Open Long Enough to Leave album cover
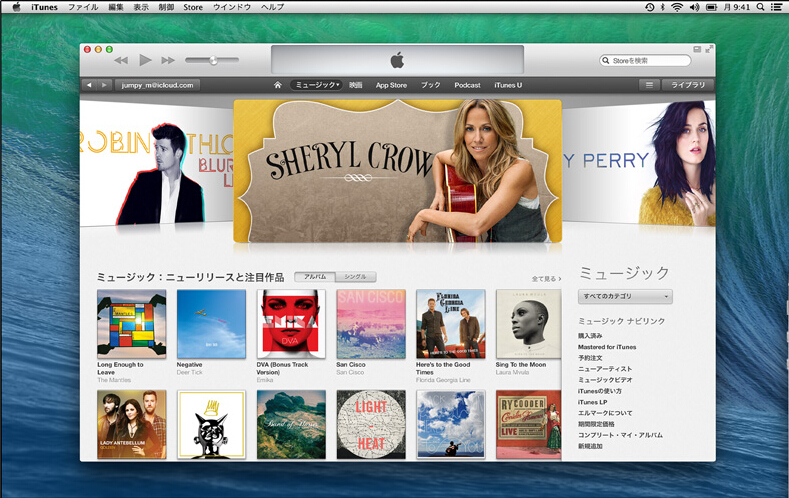Screen dimensions: 789x498 (131, 324)
